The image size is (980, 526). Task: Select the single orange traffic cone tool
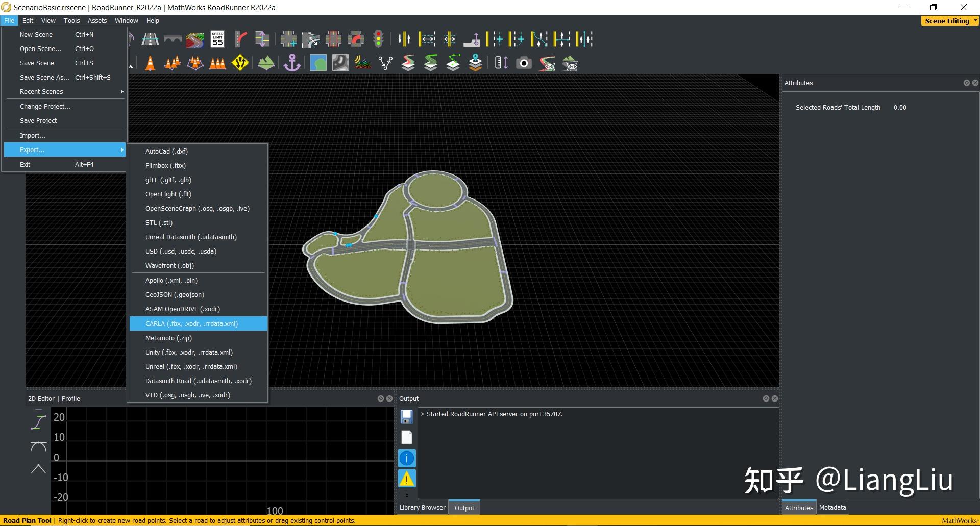[x=150, y=63]
